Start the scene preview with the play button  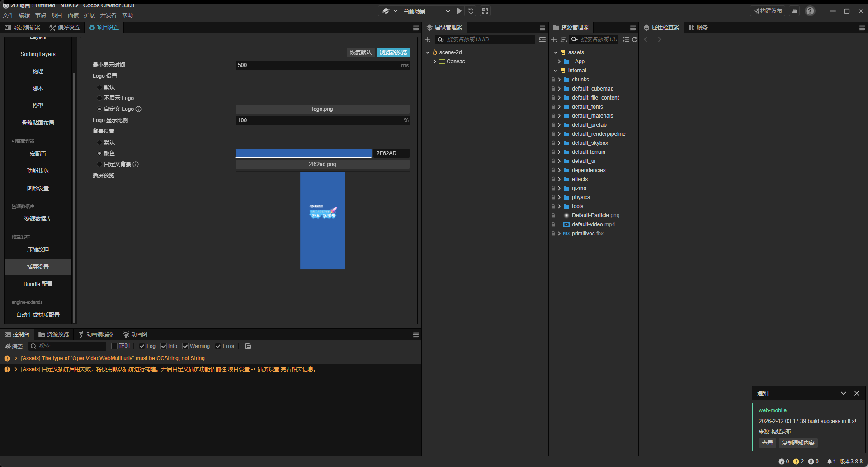(459, 11)
